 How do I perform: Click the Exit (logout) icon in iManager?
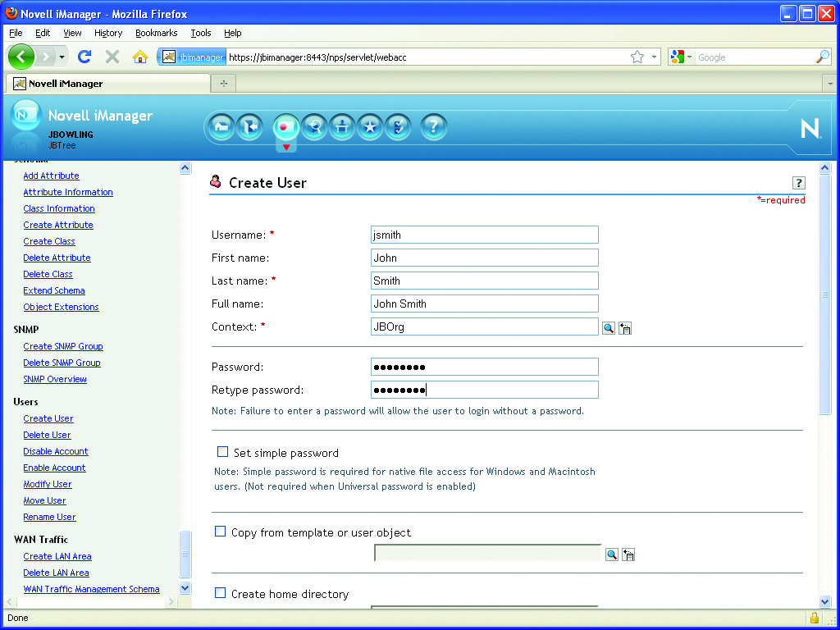pyautogui.click(x=249, y=127)
